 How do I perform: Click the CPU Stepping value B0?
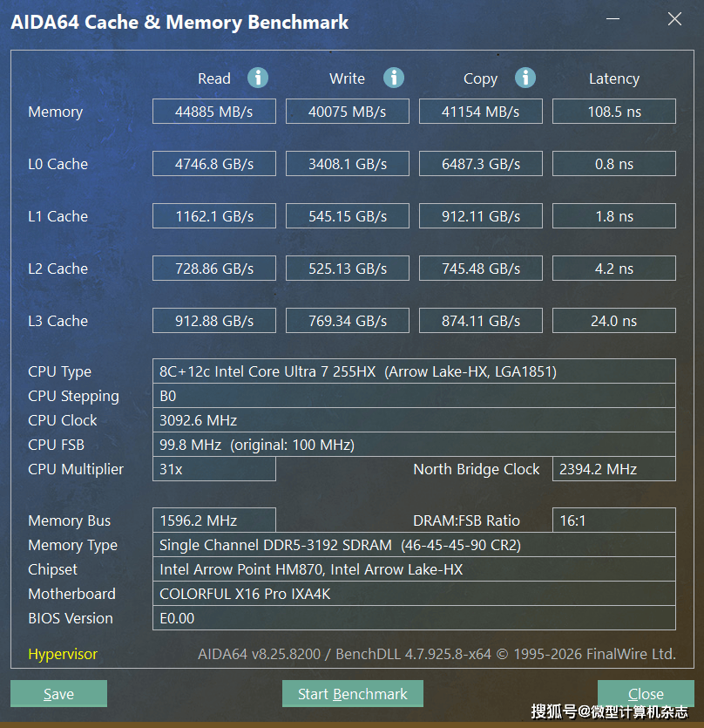pos(414,396)
